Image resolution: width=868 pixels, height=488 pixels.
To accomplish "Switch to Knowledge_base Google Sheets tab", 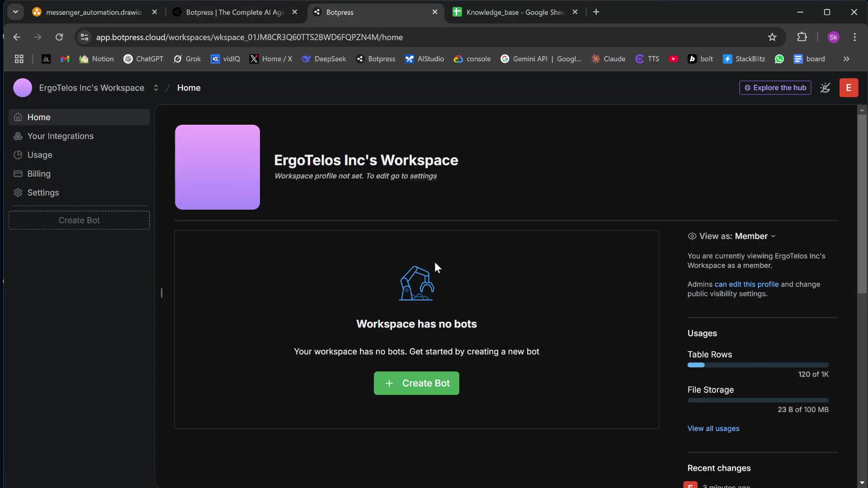I will (515, 12).
